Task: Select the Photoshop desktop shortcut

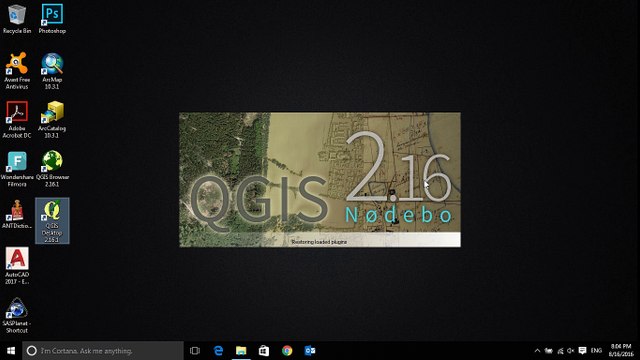Action: coord(52,18)
